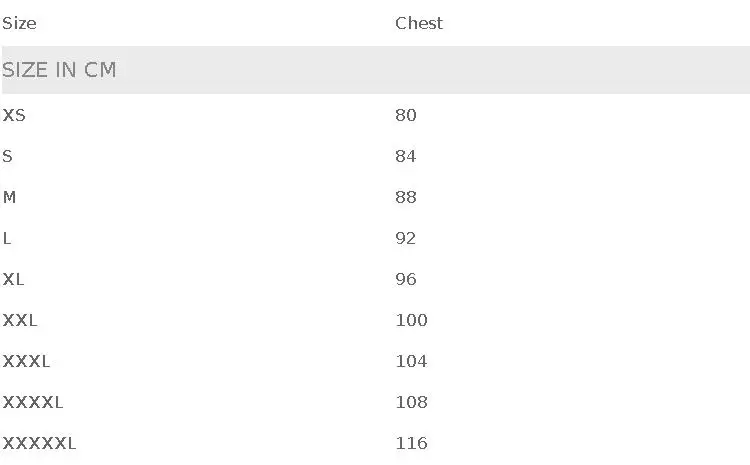
Task: Select the XXXL size label
Action: point(26,361)
